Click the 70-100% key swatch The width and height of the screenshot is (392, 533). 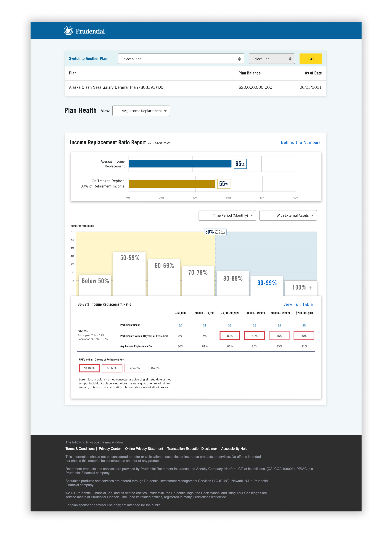click(89, 368)
